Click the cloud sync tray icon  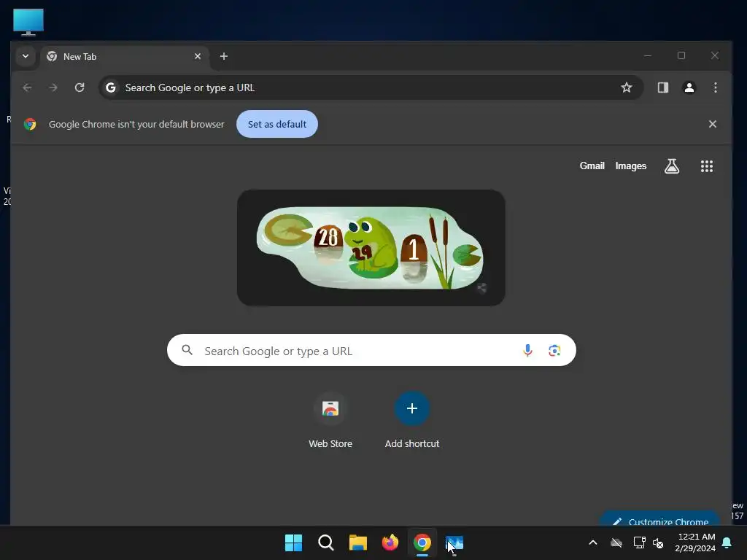(616, 542)
